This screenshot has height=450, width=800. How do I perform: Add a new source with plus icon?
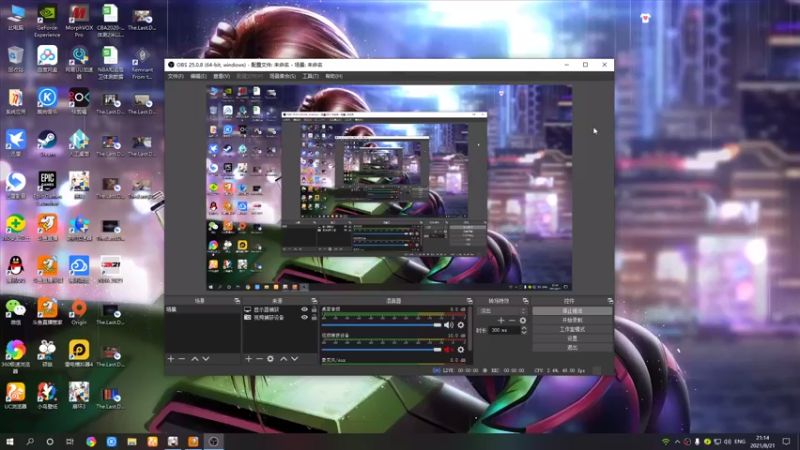[x=248, y=359]
